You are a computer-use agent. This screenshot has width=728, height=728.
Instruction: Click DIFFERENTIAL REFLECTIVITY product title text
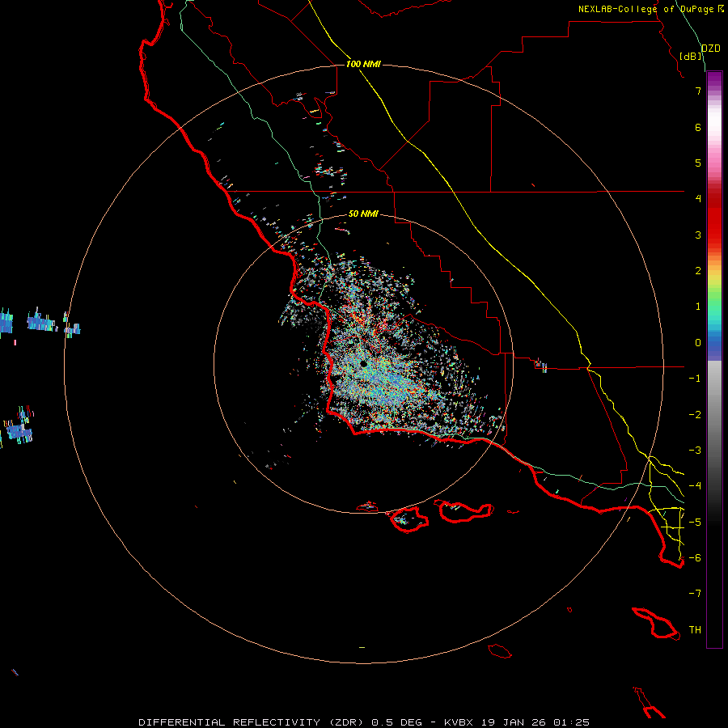230,722
